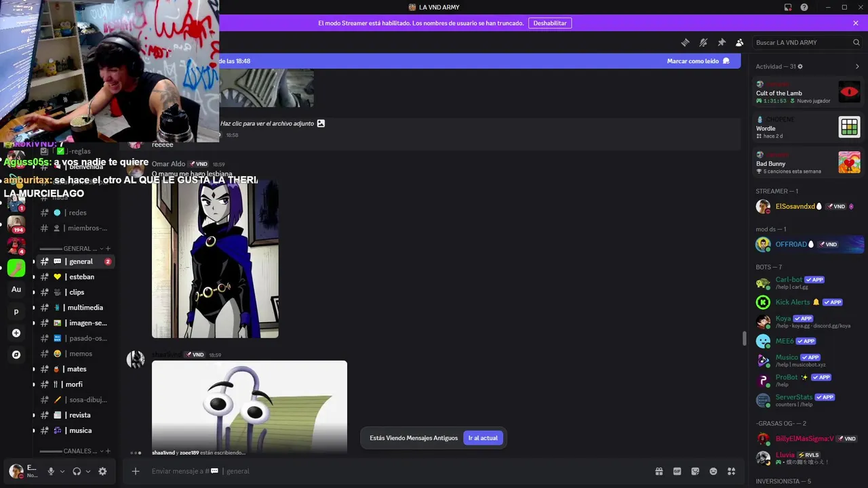Image resolution: width=868 pixels, height=488 pixels.
Task: Select the revista channel
Action: coord(76,415)
